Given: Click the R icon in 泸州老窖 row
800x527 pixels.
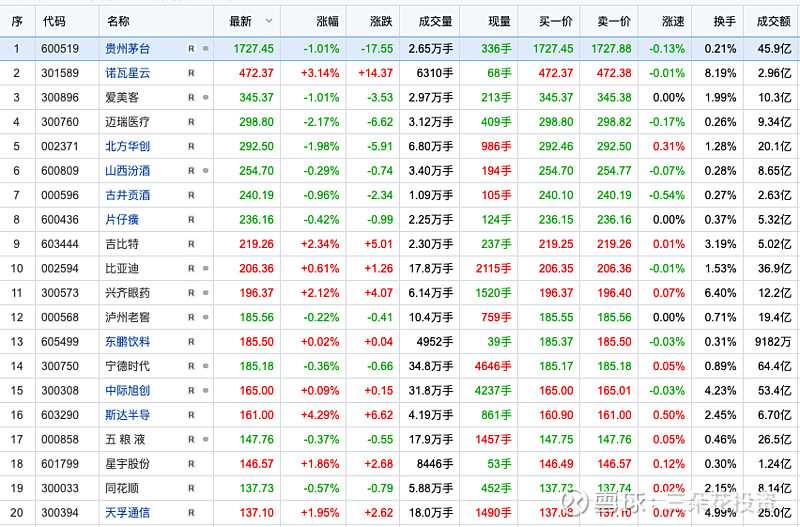Looking at the screenshot, I should [x=191, y=318].
